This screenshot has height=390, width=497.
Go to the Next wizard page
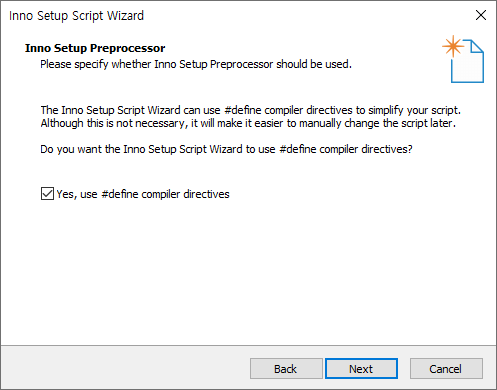point(361,369)
